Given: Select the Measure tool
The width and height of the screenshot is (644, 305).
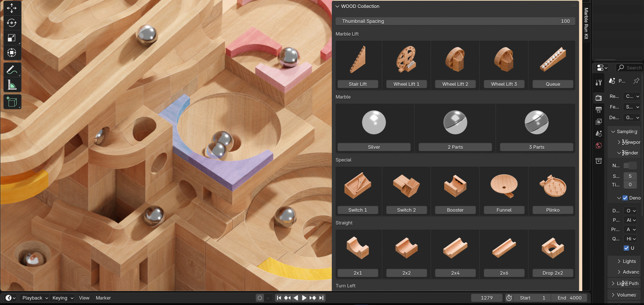Looking at the screenshot, I should [x=12, y=85].
